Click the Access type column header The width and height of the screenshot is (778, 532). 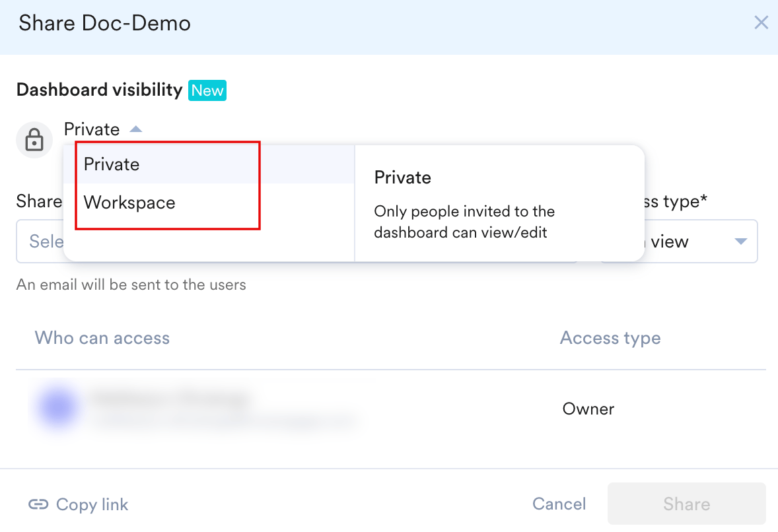point(610,338)
